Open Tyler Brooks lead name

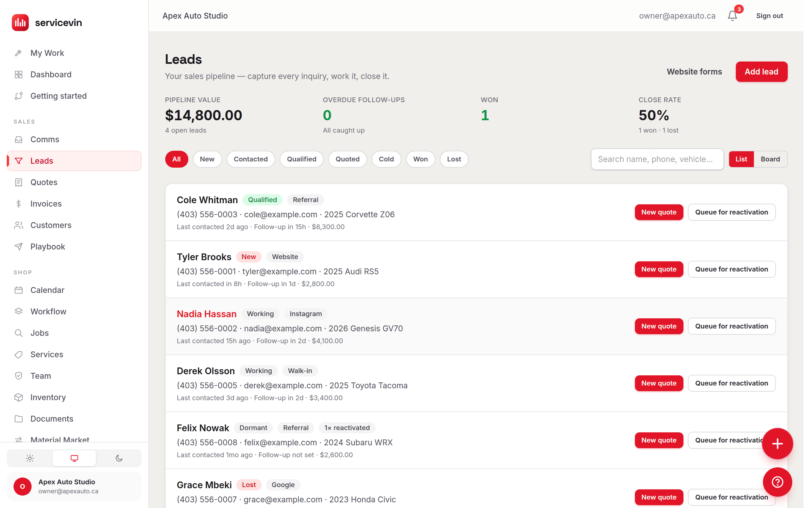[x=204, y=257]
